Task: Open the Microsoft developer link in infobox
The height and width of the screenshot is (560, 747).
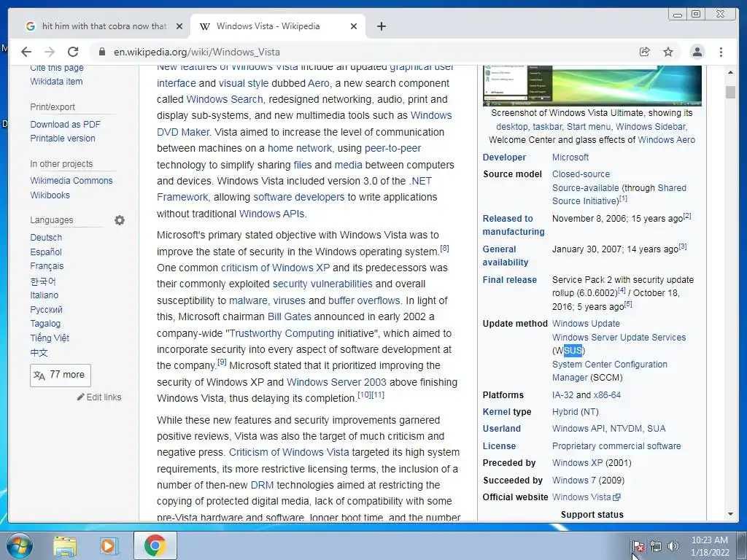Action: pos(570,157)
